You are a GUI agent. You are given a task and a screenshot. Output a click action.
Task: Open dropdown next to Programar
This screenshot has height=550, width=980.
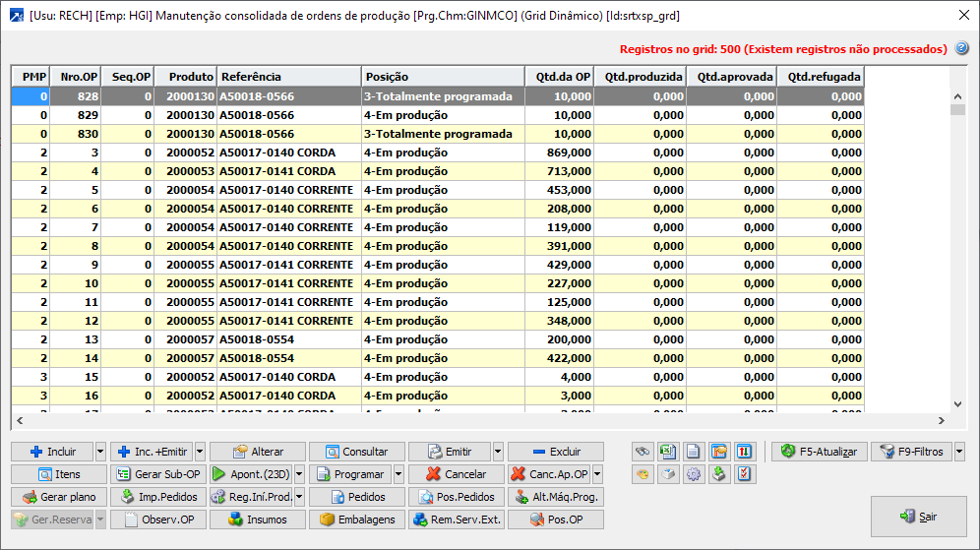398,474
